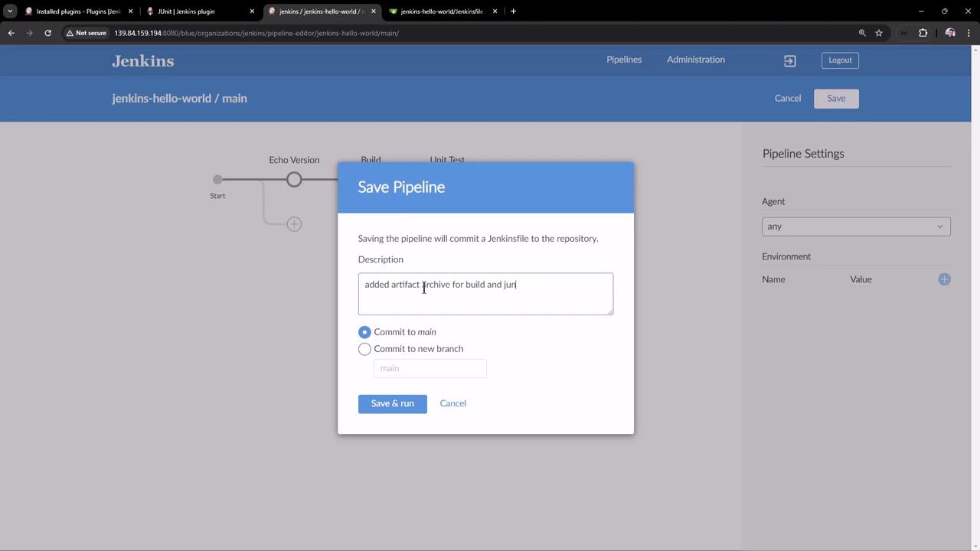Click the Build stage label

click(371, 160)
